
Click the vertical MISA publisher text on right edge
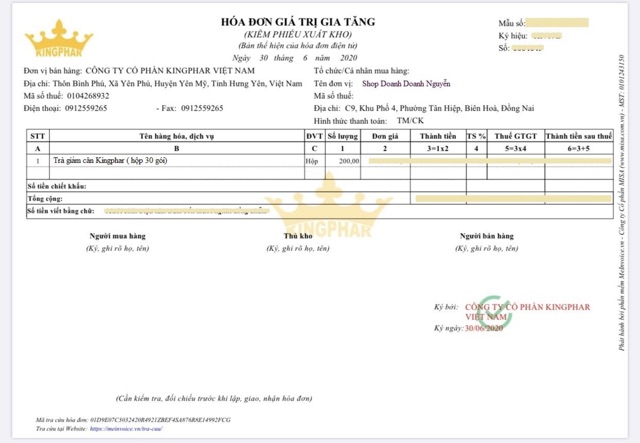point(621,203)
